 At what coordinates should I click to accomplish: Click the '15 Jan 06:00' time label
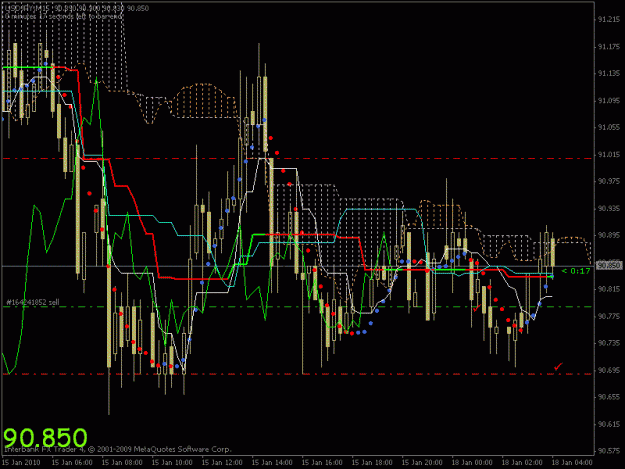[x=72, y=462]
